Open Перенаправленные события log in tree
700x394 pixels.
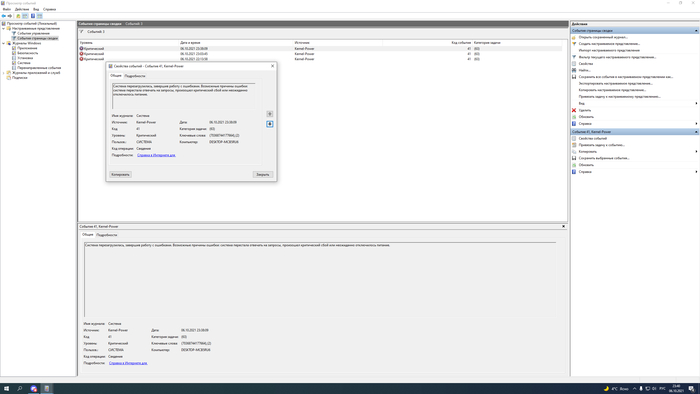39,68
